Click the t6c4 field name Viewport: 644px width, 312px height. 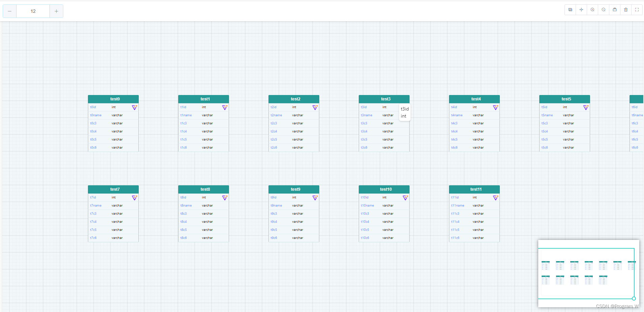pyautogui.click(x=635, y=131)
